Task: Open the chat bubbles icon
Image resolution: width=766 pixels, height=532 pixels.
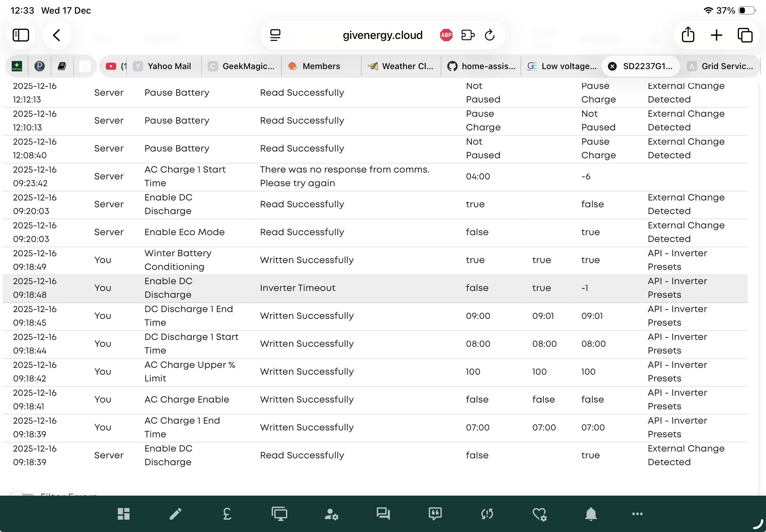Action: click(383, 514)
